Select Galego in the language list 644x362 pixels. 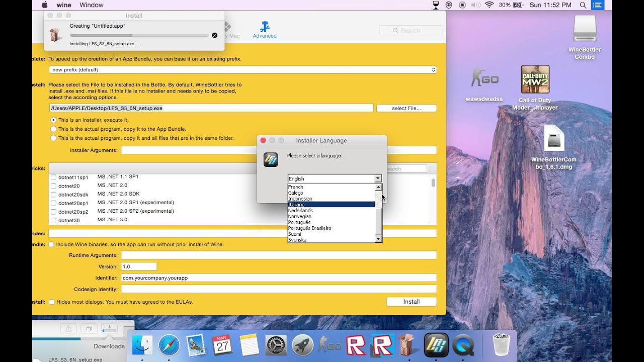click(x=332, y=193)
